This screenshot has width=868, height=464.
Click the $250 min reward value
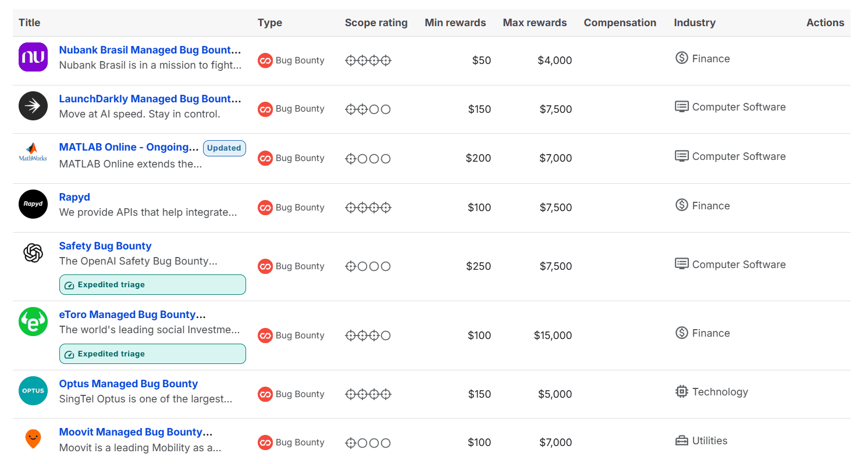coord(479,266)
